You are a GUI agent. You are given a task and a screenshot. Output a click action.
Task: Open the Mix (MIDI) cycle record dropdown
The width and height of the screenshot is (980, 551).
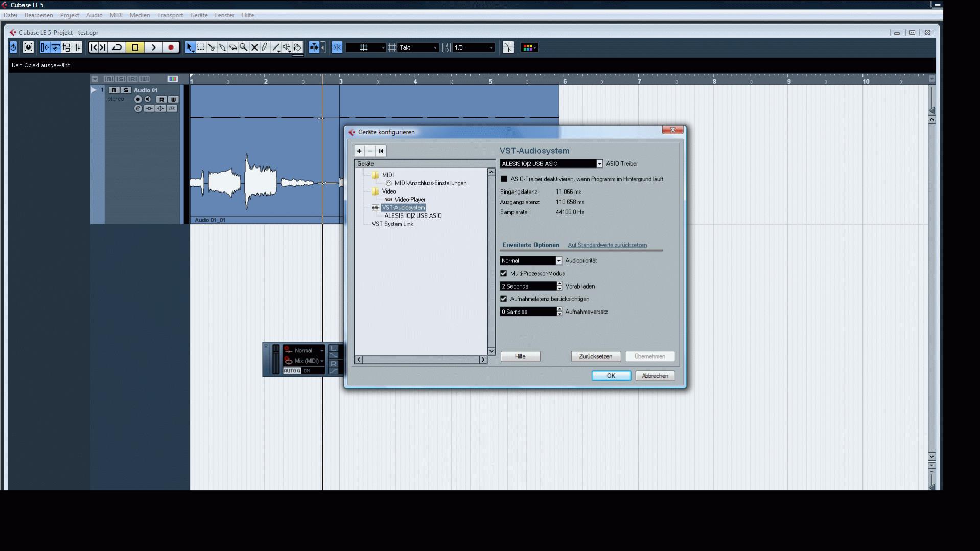tap(305, 361)
